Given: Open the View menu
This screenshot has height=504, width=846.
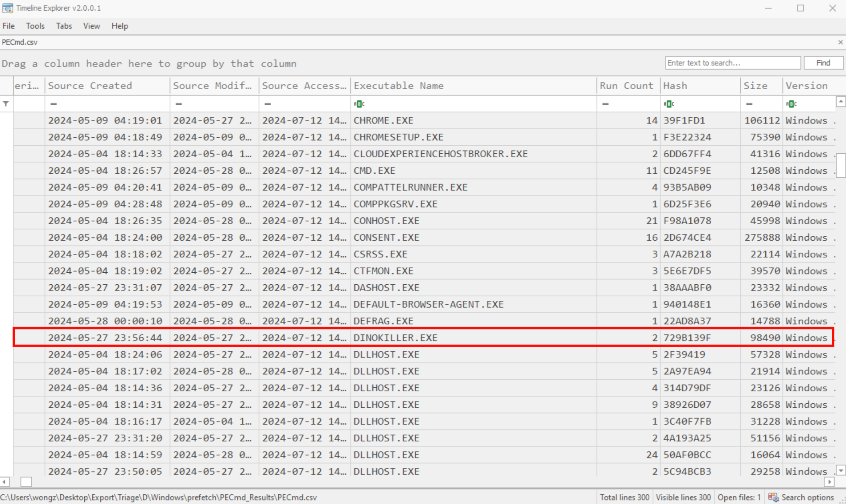Looking at the screenshot, I should [91, 26].
